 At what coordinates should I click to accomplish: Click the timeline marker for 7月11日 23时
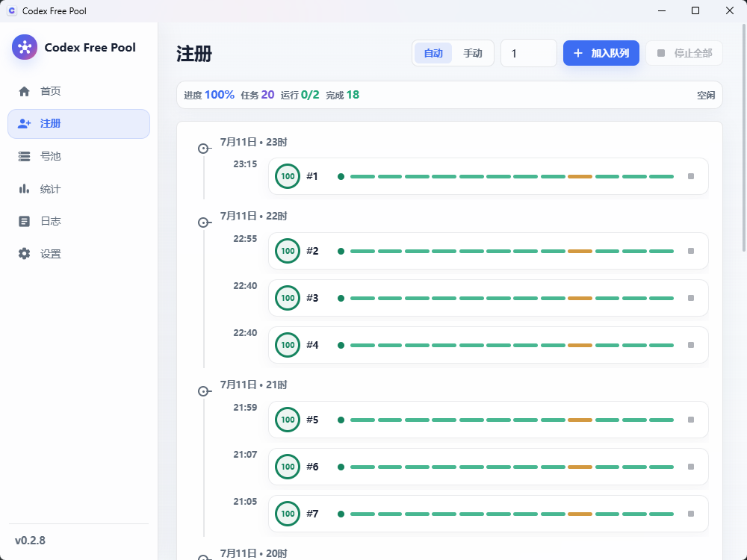[x=205, y=149]
